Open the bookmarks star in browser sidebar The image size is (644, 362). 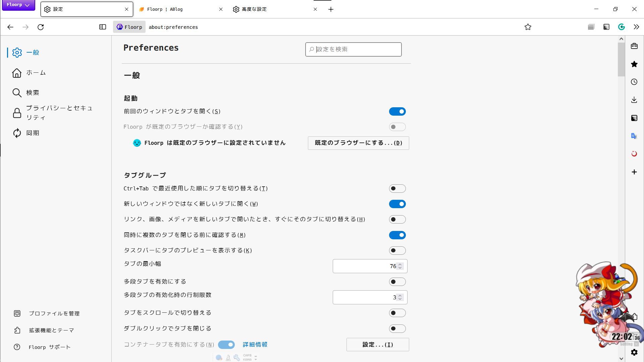(634, 64)
